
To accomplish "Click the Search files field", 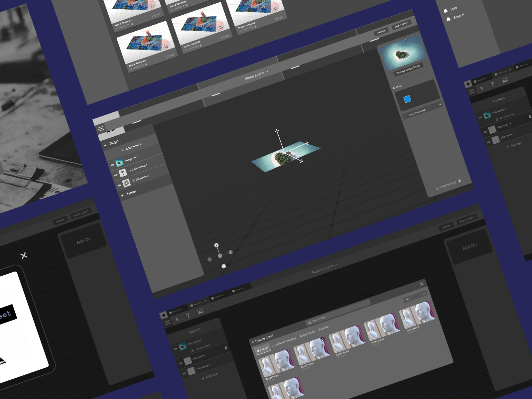I will 337,313.
